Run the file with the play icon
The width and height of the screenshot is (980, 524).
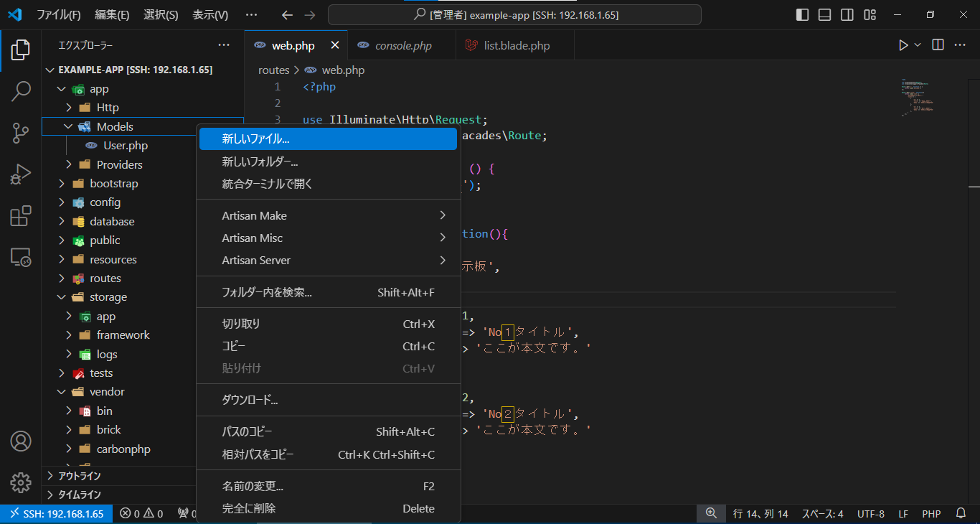pyautogui.click(x=903, y=45)
